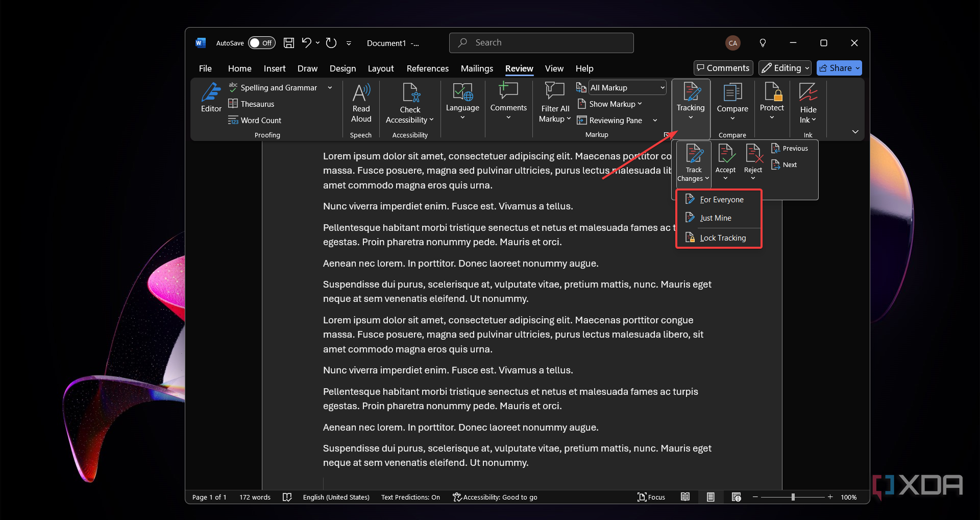The image size is (980, 520).
Task: Collapse the ribbon with the chevron
Action: pos(855,132)
